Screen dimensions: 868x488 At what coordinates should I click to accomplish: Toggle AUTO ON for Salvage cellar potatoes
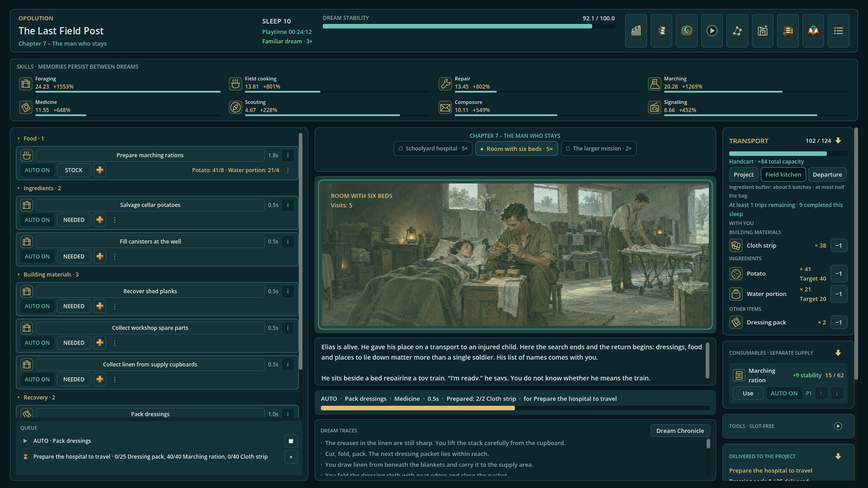coord(37,220)
